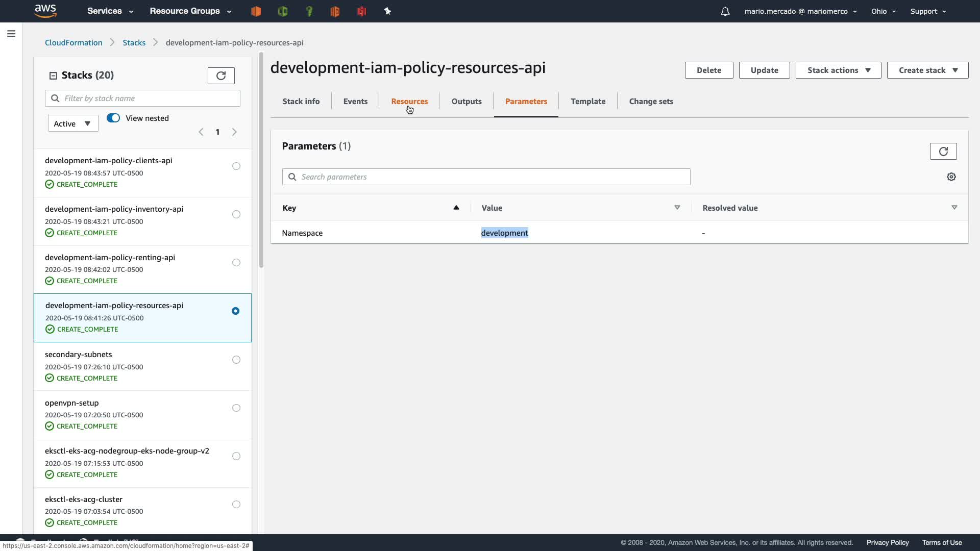
Task: Click the AWS logo home icon
Action: coord(45,11)
